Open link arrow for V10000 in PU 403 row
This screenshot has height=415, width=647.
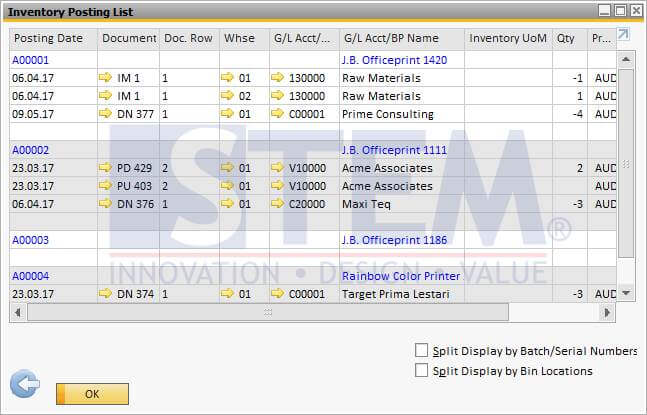click(277, 186)
